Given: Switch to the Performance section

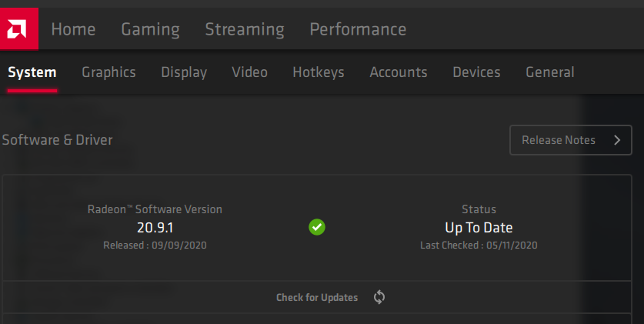Looking at the screenshot, I should pyautogui.click(x=358, y=29).
